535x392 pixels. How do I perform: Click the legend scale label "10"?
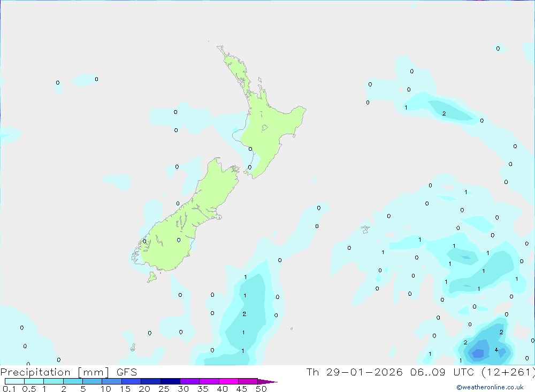[x=106, y=389]
